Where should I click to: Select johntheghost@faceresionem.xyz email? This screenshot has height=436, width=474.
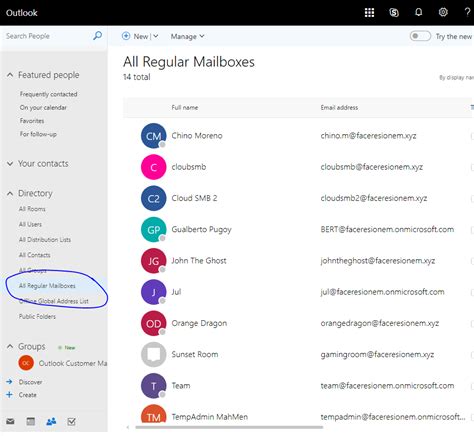point(378,261)
